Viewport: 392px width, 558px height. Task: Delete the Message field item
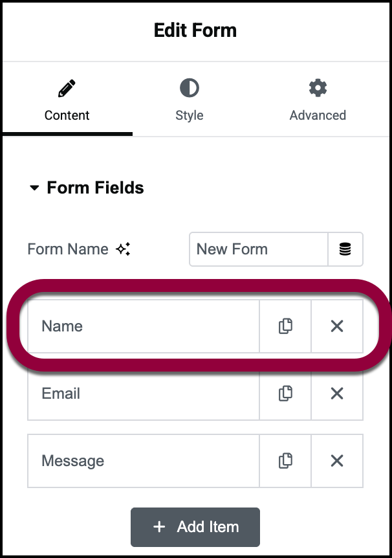(337, 460)
